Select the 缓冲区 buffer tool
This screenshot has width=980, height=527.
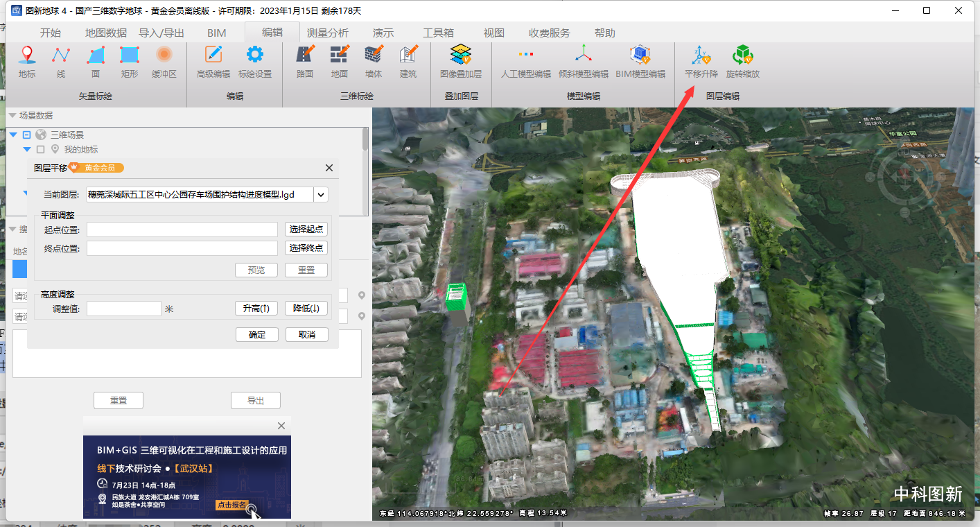tap(164, 62)
